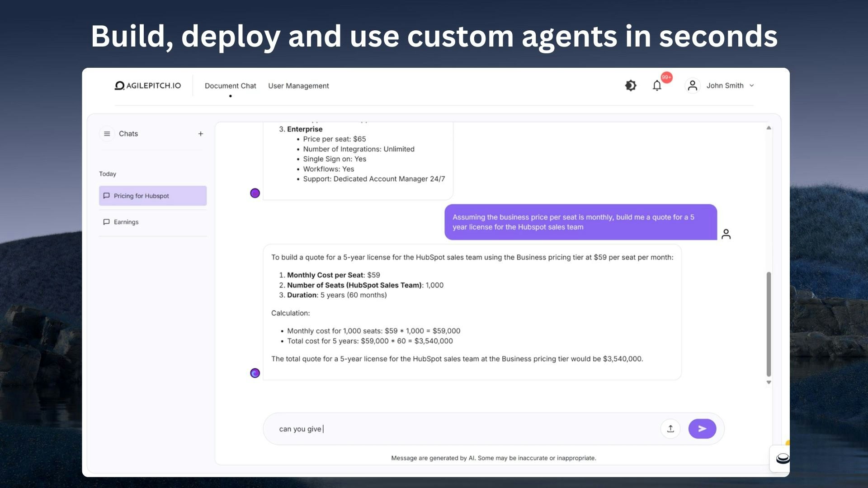Expand the John Smith account dropdown
This screenshot has width=868, height=488.
tap(751, 85)
